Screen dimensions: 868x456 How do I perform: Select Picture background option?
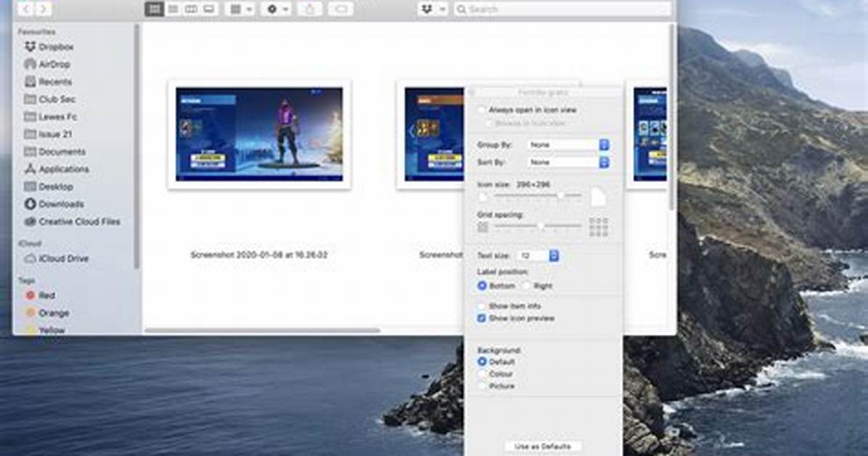[x=482, y=386]
